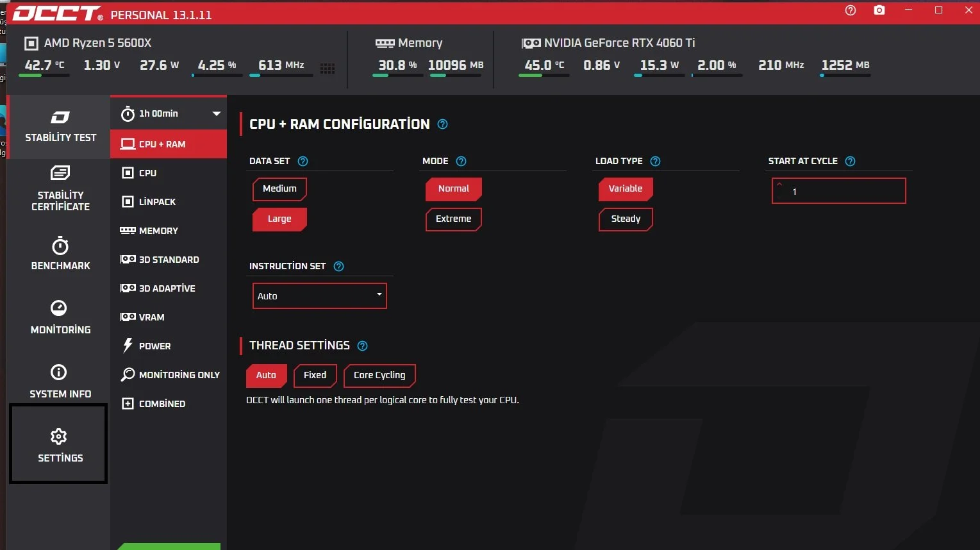Viewport: 980px width, 550px height.
Task: Click the green start button at bottom
Action: point(169,546)
